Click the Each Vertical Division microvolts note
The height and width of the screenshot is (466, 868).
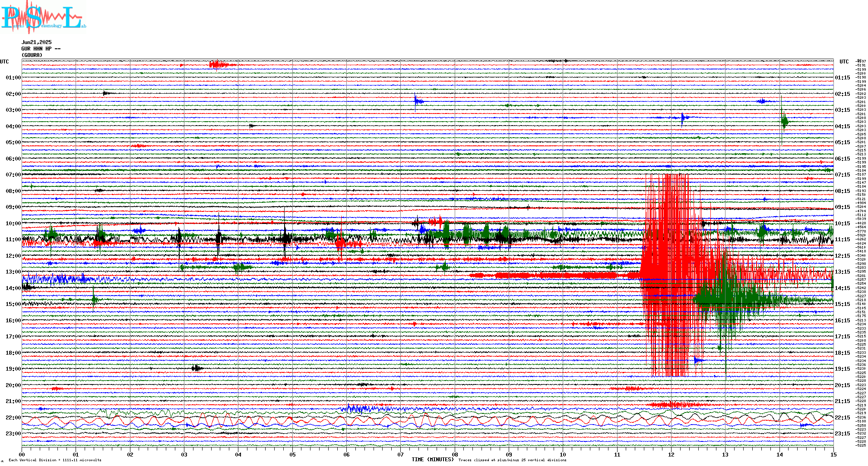coord(55,460)
